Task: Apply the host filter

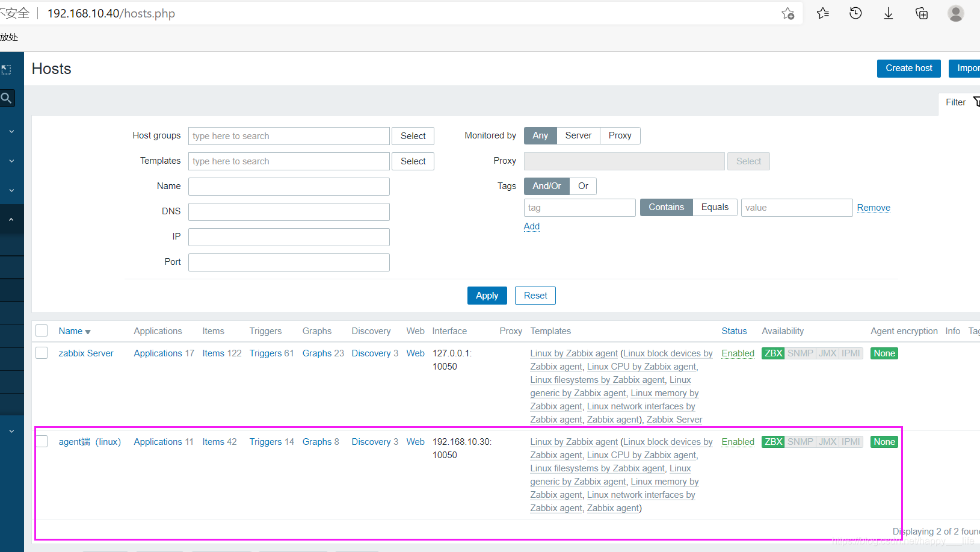Action: pos(487,296)
